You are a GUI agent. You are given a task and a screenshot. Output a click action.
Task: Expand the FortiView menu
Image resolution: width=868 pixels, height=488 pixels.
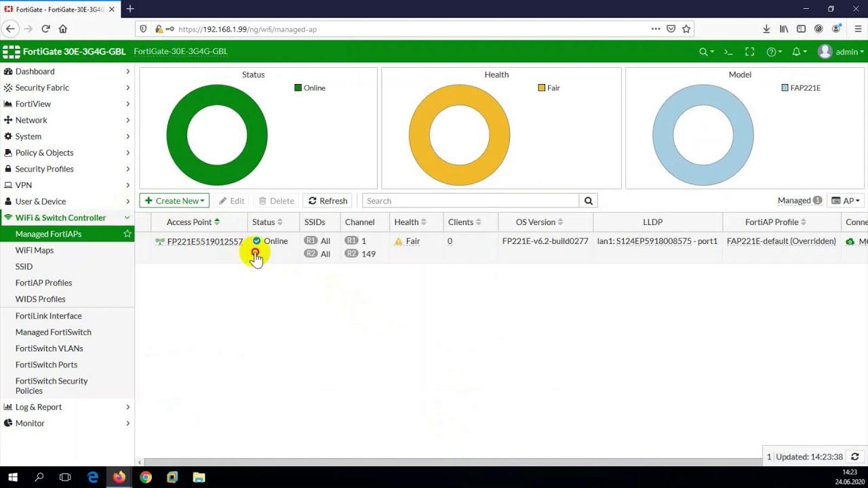67,104
